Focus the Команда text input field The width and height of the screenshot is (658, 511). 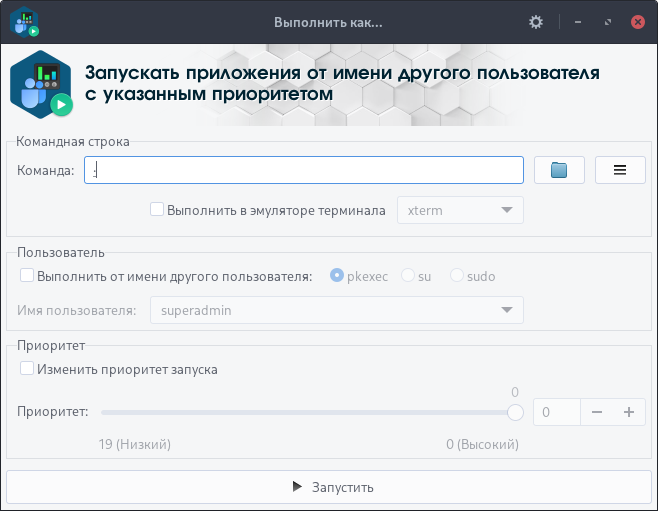click(304, 170)
